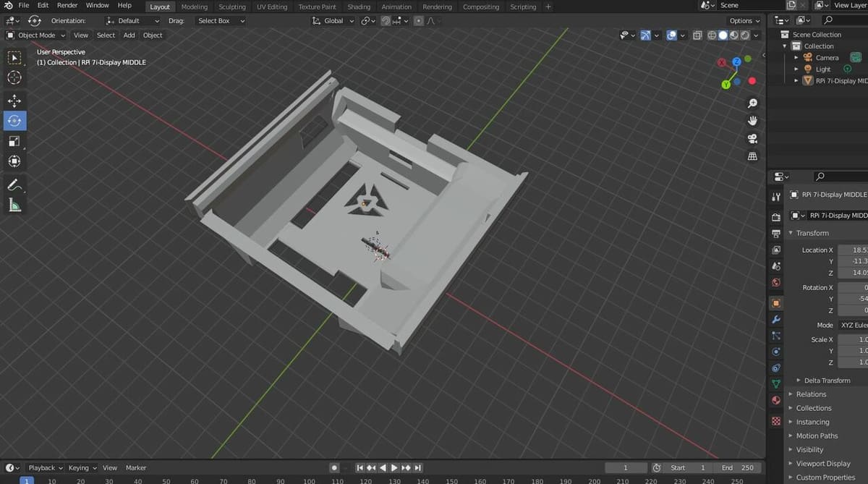Toggle proportional editing button

tap(419, 21)
